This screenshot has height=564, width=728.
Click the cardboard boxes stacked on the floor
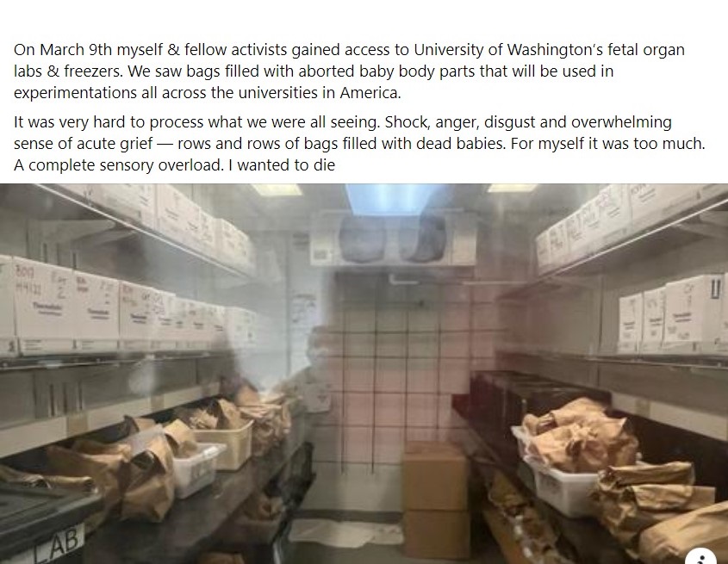pos(435,499)
